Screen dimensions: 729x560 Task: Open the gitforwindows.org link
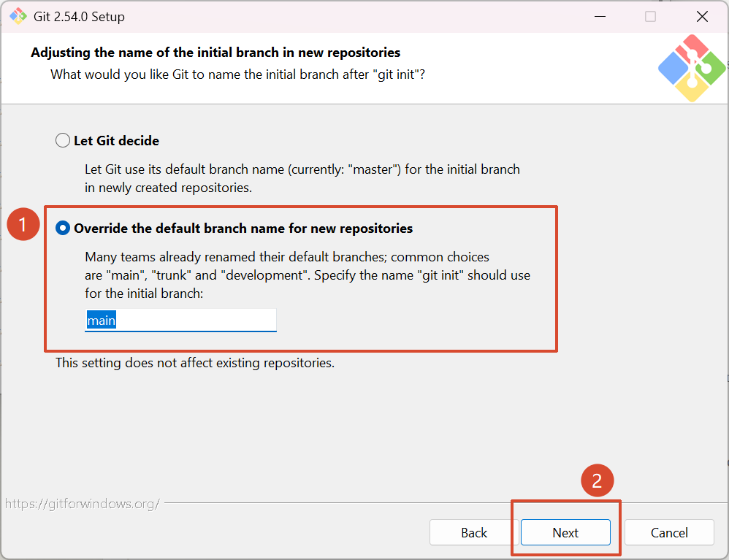pyautogui.click(x=83, y=504)
